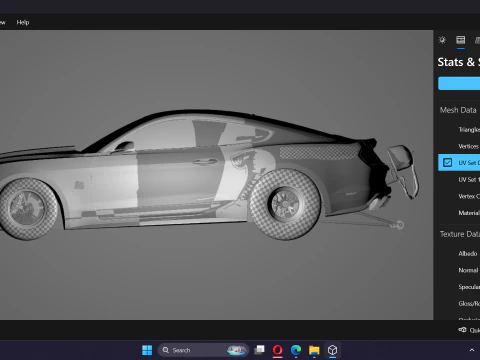Viewport: 480px width, 360px height.
Task: Click the 3D Viewer taskbar icon
Action: 332,350
